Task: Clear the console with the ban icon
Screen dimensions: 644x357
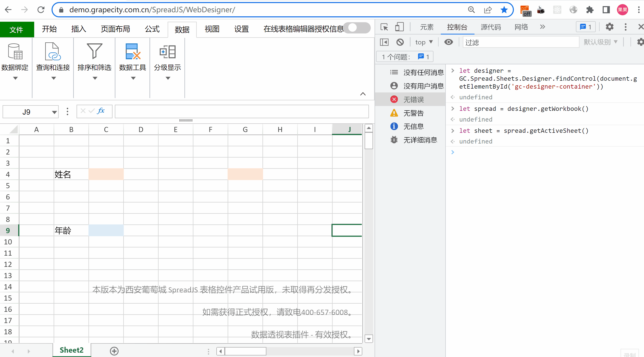Action: coord(400,42)
